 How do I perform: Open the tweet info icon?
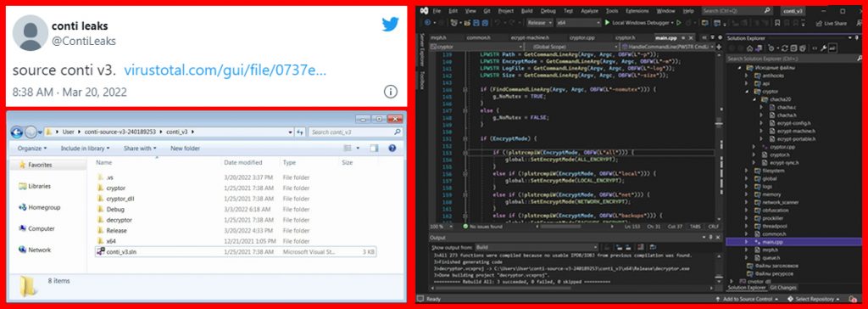pyautogui.click(x=390, y=92)
